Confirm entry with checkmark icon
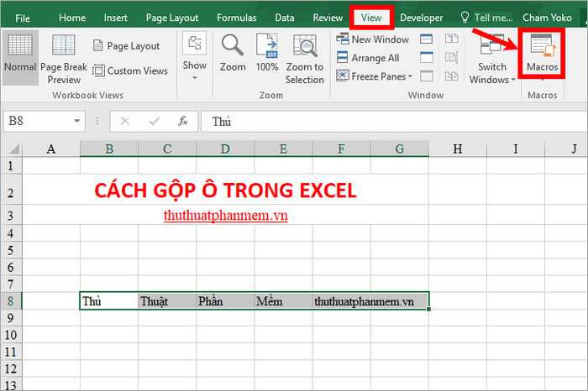 pos(154,121)
